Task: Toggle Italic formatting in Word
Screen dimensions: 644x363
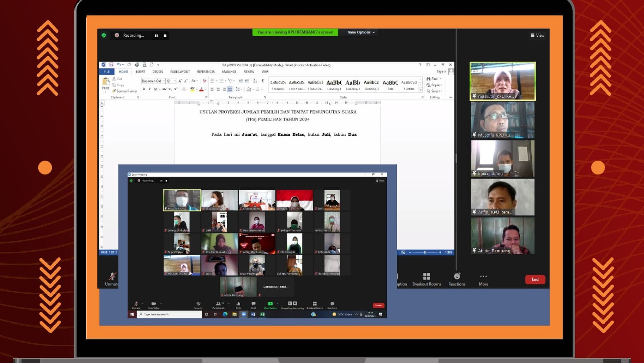Action: coord(149,89)
